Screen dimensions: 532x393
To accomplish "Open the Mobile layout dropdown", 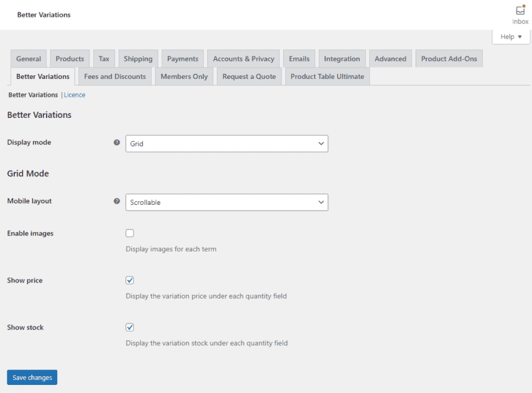I will [x=227, y=202].
